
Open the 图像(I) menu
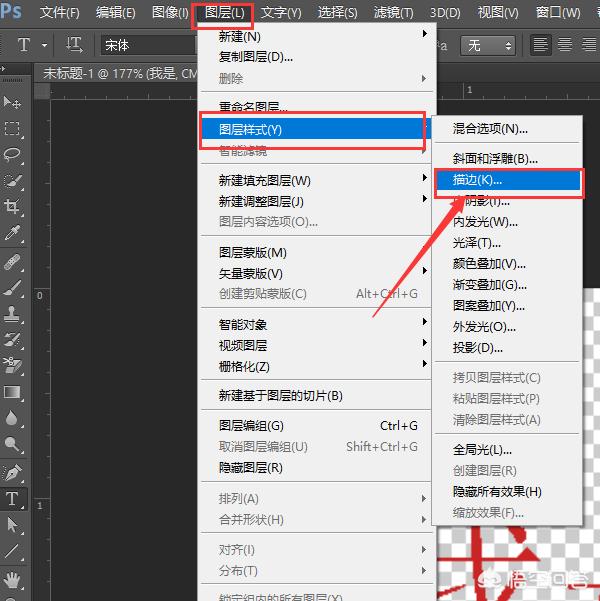coord(170,12)
